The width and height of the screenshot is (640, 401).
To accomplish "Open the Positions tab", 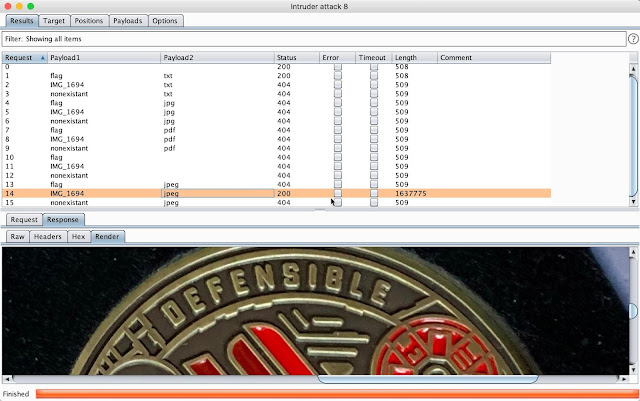I will tap(89, 21).
